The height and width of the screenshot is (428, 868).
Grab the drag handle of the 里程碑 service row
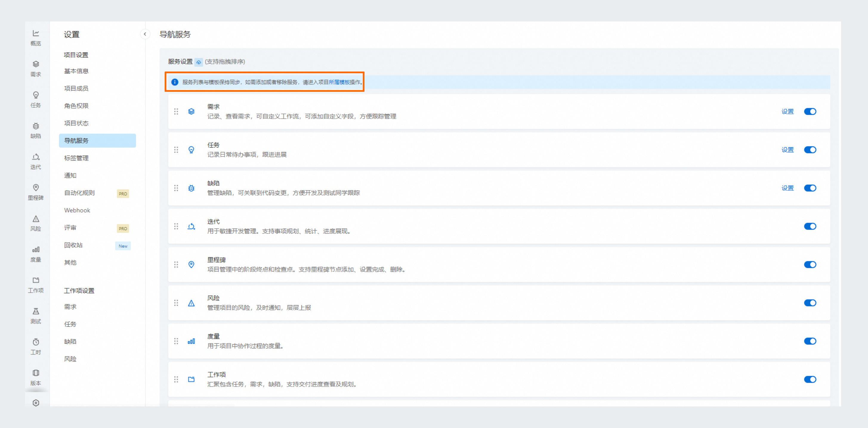(x=176, y=265)
